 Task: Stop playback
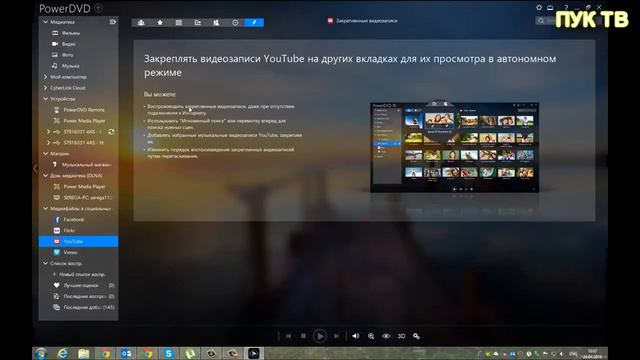303,336
